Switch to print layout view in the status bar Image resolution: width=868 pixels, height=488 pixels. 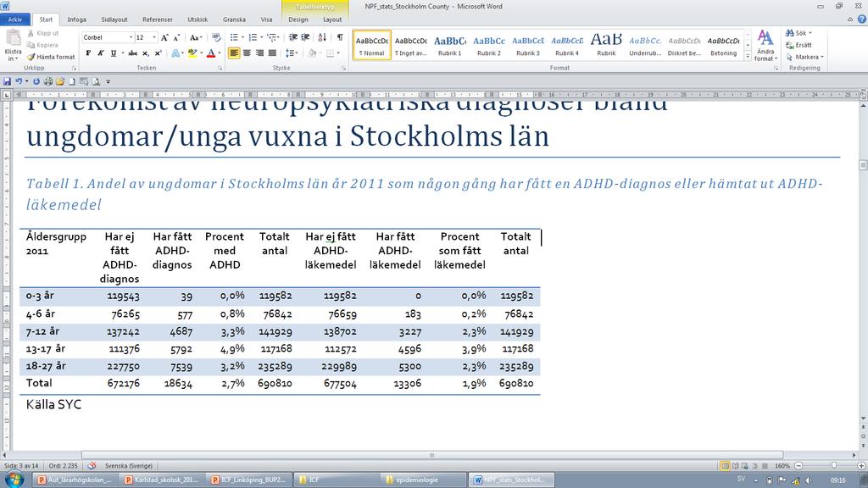725,466
